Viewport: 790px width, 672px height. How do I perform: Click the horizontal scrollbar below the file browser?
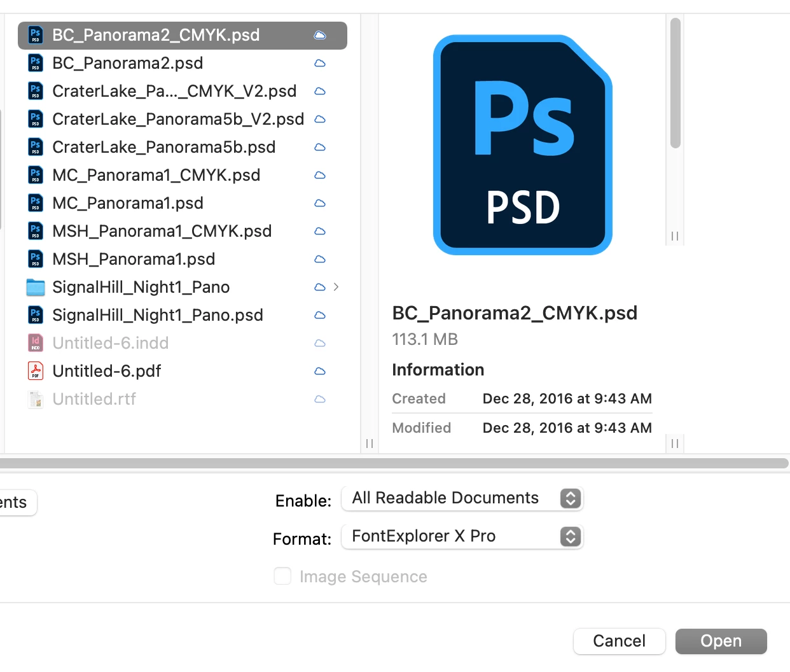click(x=394, y=463)
